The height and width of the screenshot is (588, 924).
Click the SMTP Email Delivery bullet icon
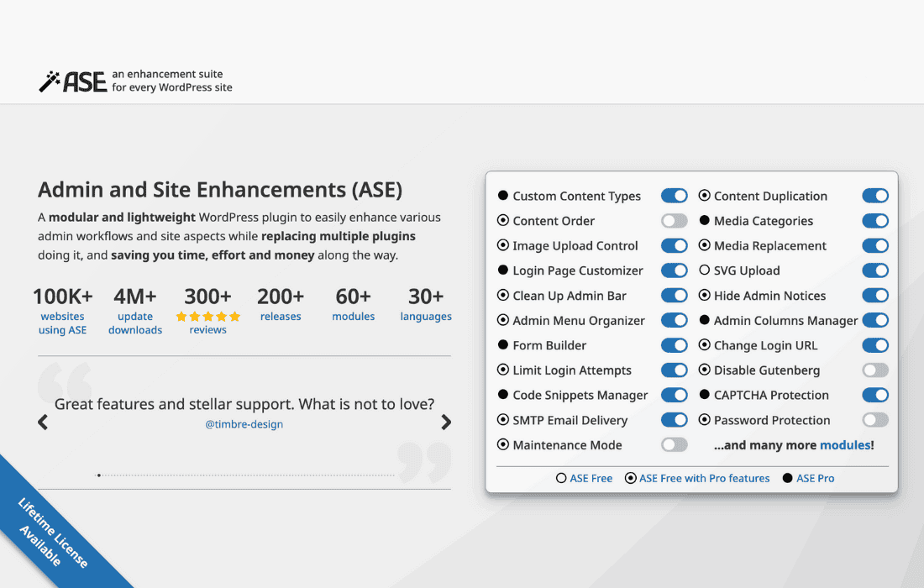point(502,419)
